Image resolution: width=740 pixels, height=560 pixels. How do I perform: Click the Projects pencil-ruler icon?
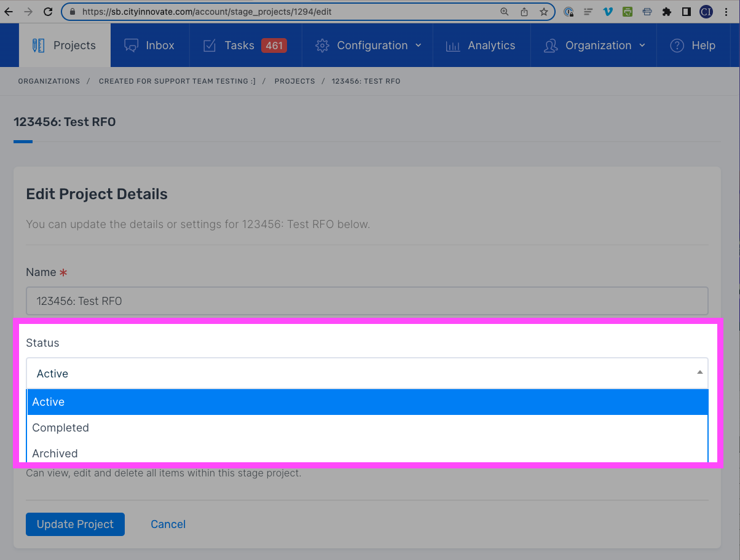(39, 45)
